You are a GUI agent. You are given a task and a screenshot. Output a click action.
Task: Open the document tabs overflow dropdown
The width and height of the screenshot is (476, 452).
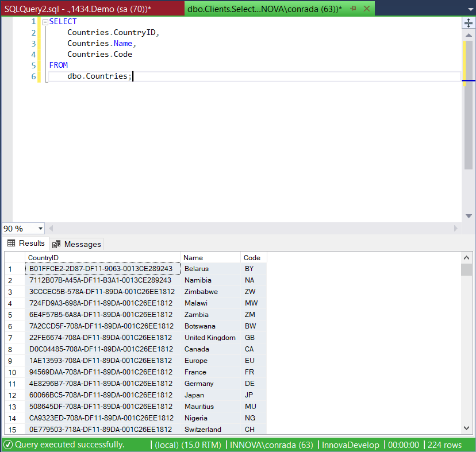(469, 9)
